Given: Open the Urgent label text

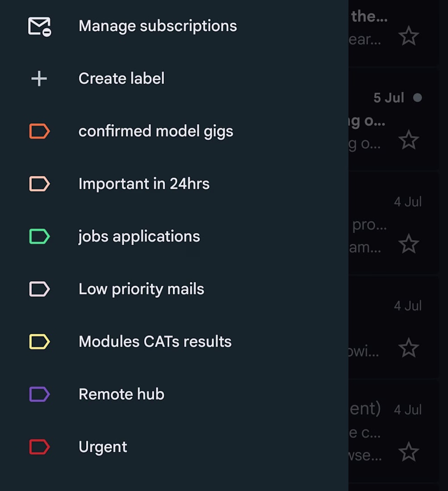Looking at the screenshot, I should 103,447.
